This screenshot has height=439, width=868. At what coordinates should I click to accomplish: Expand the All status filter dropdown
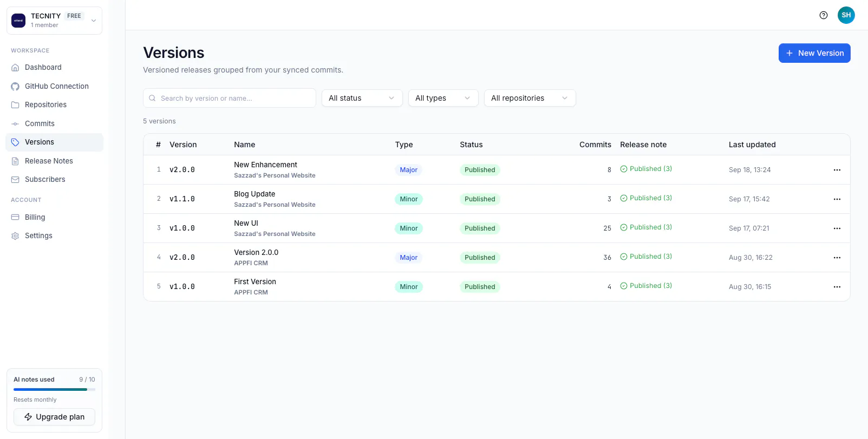pyautogui.click(x=362, y=98)
